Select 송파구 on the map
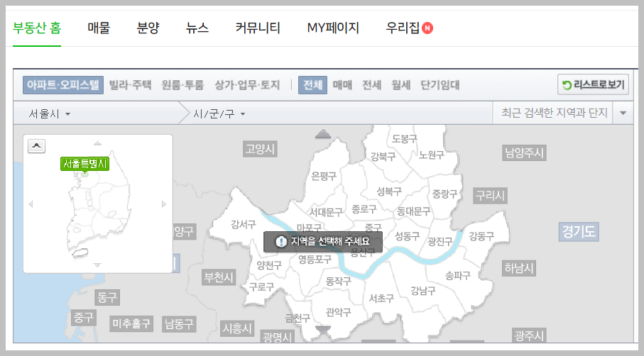The image size is (644, 356). pos(458,275)
